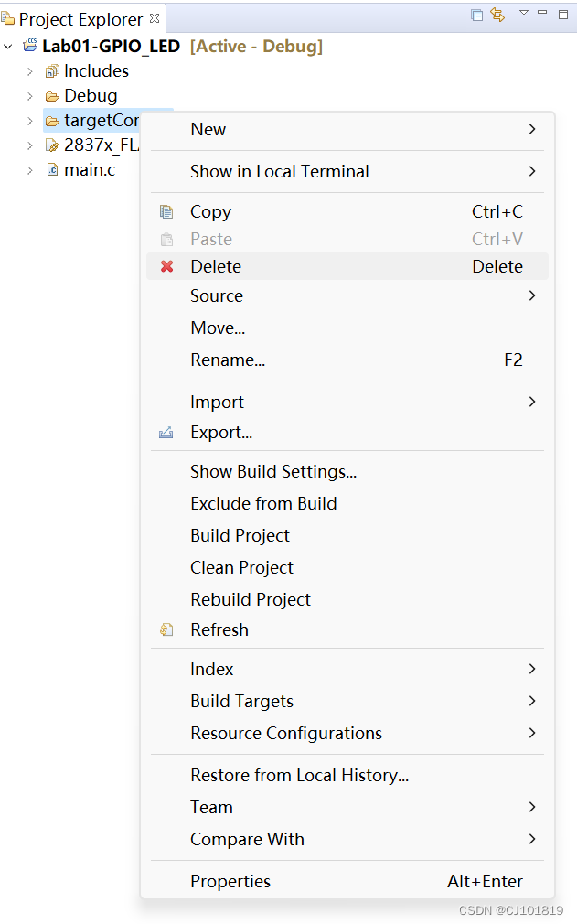Screen dimensions: 577x924
Task: Open the Project Explorer View Menu
Action: point(524,13)
